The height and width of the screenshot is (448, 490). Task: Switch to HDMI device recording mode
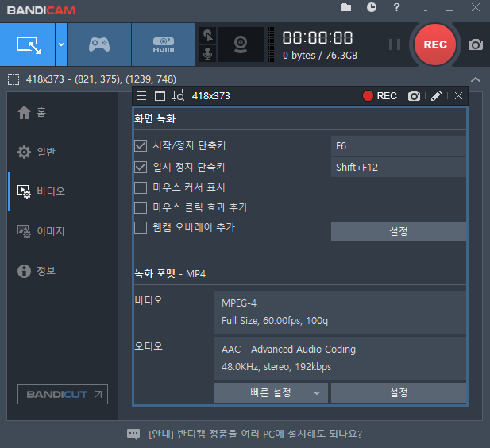coord(164,44)
